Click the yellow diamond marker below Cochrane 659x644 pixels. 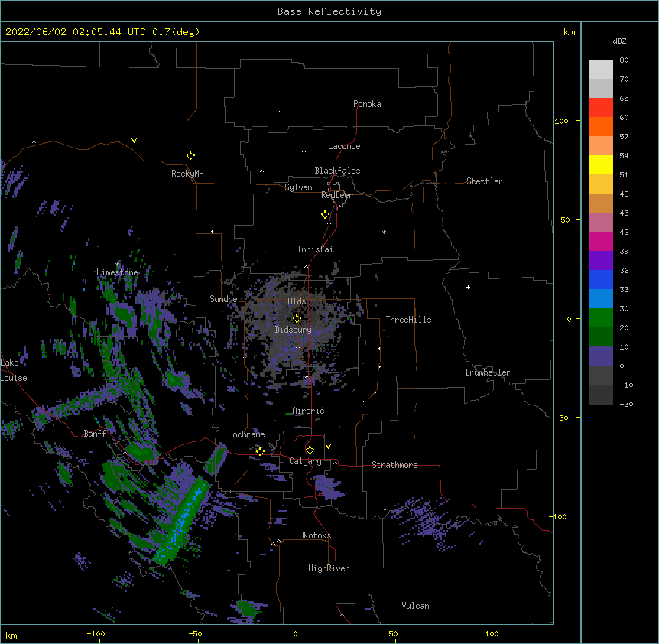pos(260,451)
